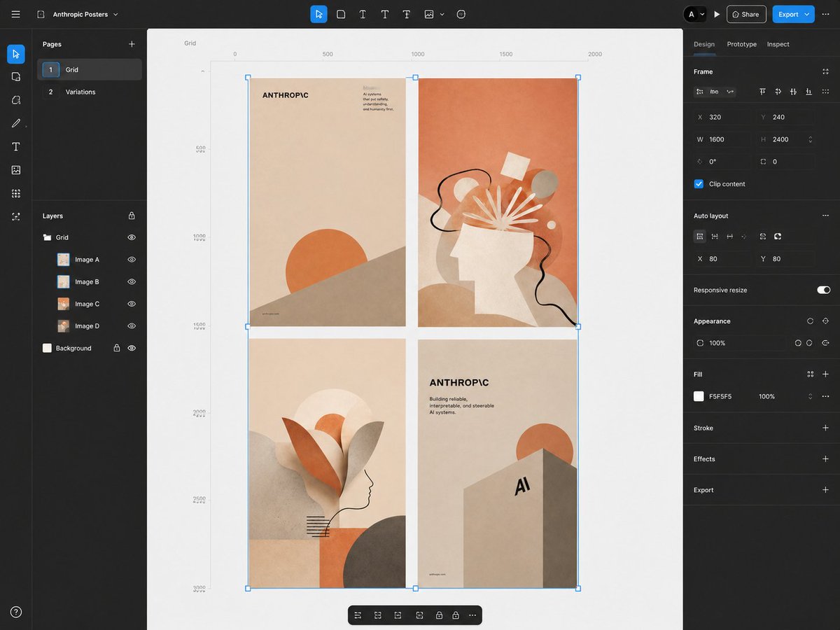
Task: Toggle Clip content checkbox
Action: [699, 184]
